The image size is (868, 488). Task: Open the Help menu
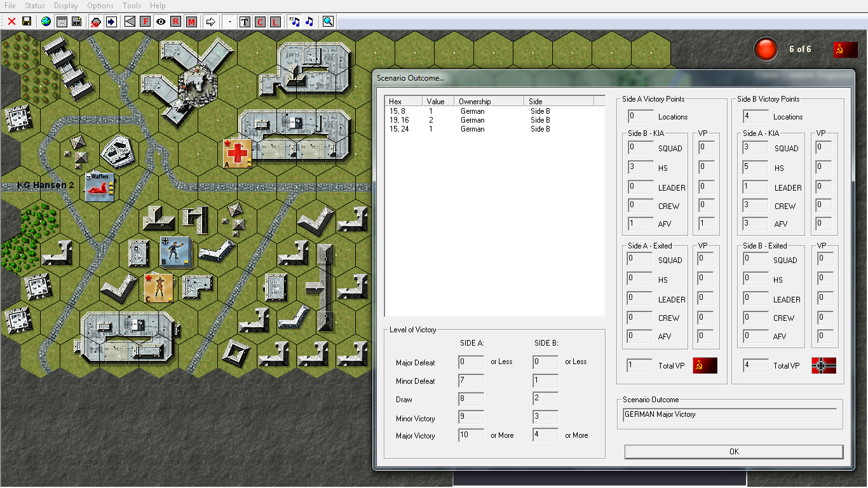tap(158, 6)
